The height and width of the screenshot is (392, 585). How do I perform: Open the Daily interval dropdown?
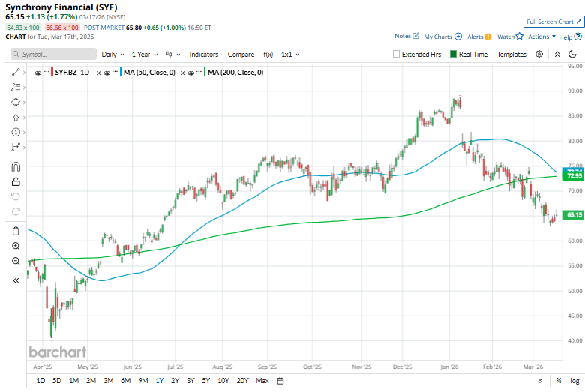(x=112, y=55)
